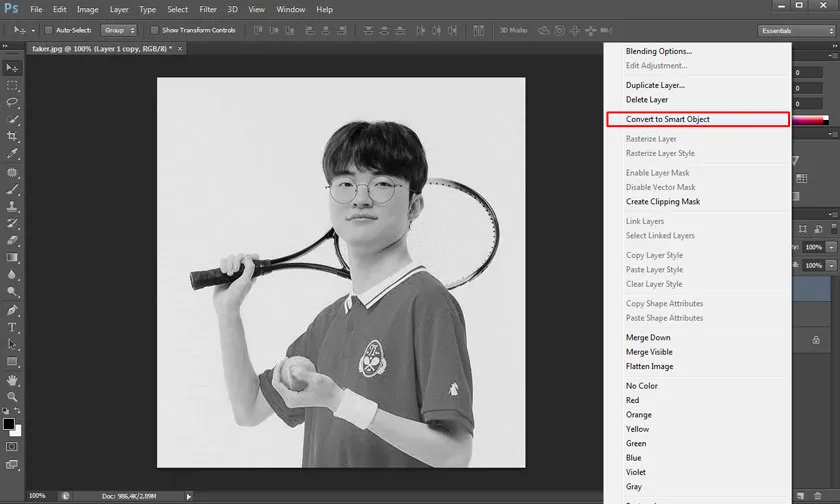Viewport: 840px width, 504px height.
Task: Click the layer lock icon
Action: coord(816,340)
